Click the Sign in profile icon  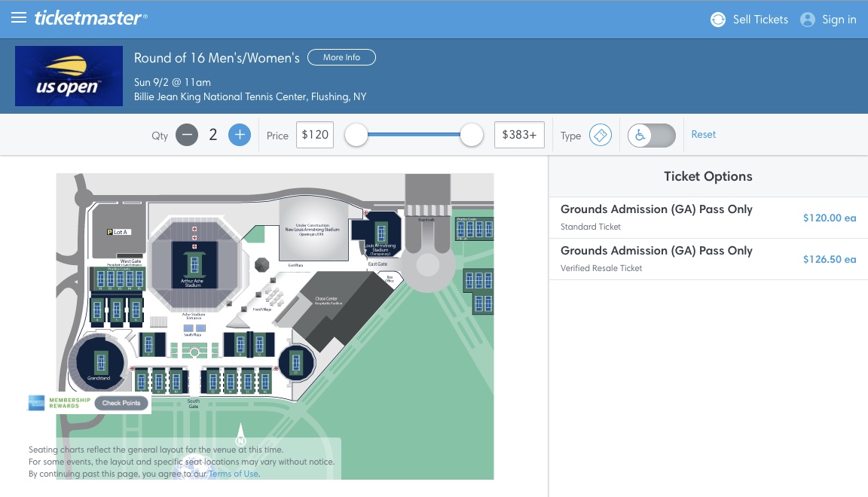[808, 20]
